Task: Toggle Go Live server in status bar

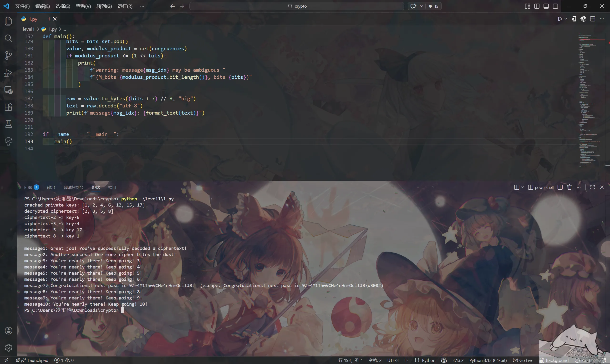Action: tap(523, 360)
